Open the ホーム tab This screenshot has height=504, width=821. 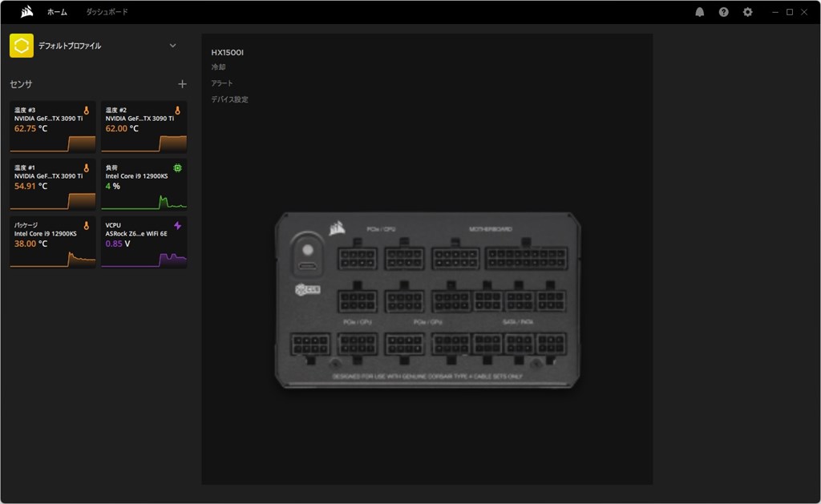click(57, 12)
